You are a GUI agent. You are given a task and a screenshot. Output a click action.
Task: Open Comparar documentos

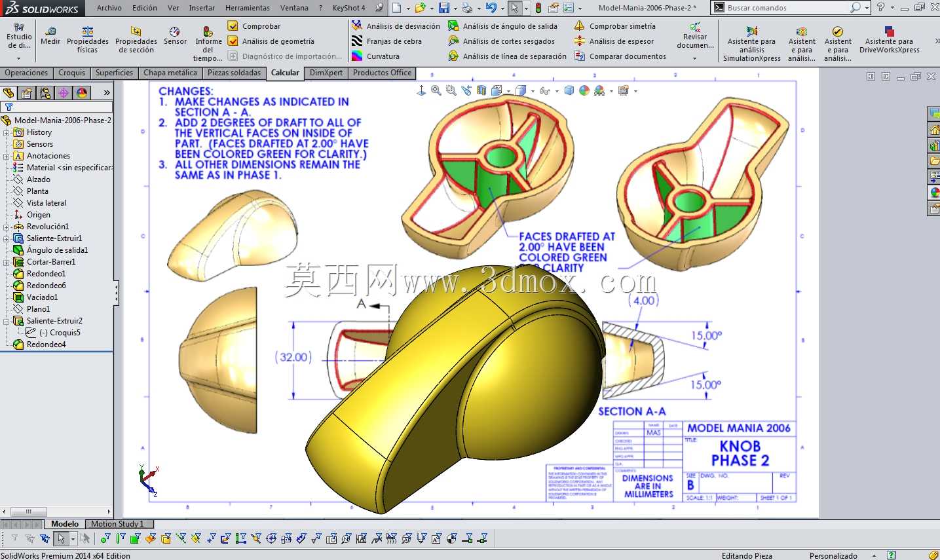click(x=620, y=56)
